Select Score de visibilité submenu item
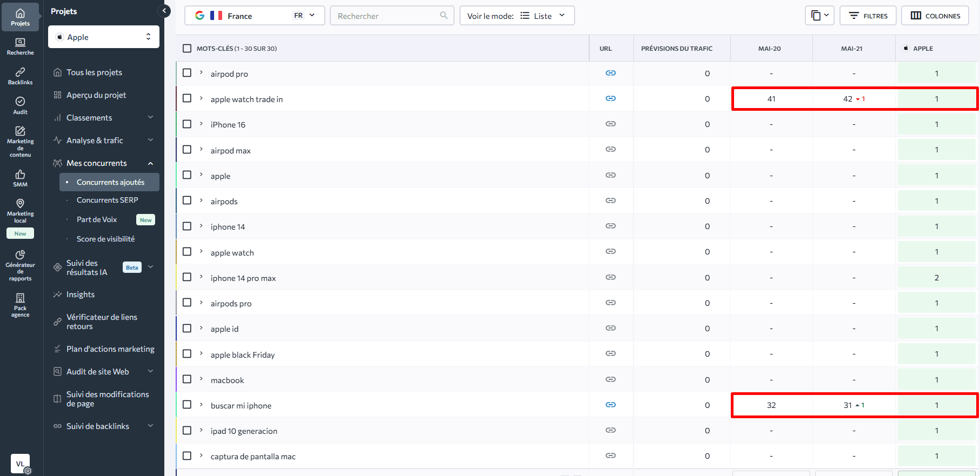 [106, 239]
